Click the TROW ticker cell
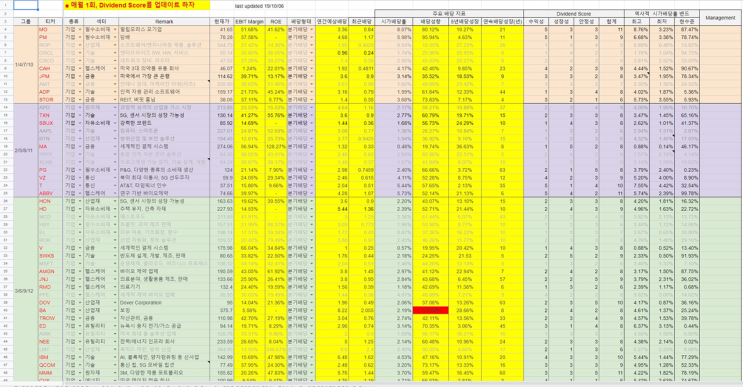The height and width of the screenshot is (387, 743). coord(50,318)
